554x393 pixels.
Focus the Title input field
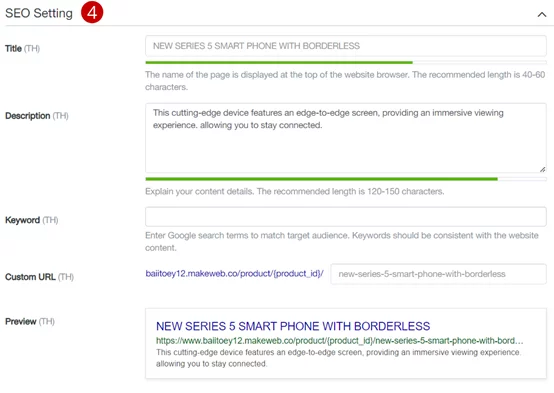346,46
